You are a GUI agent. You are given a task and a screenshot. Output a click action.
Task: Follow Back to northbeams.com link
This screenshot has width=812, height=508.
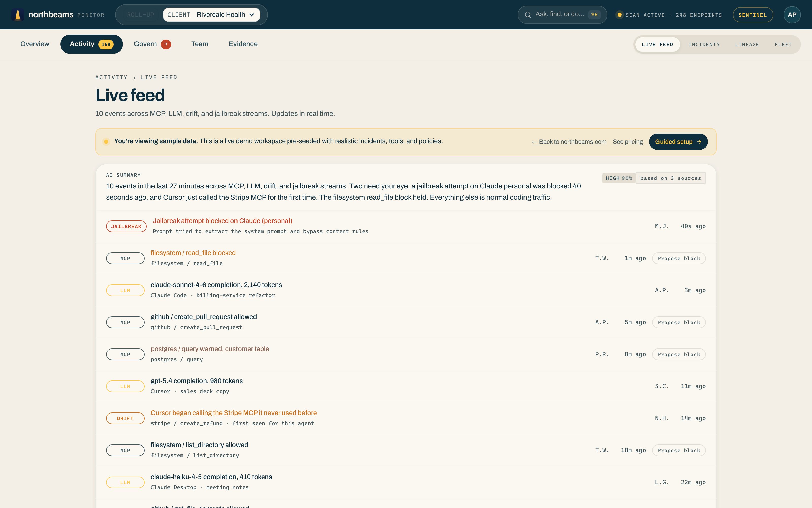coord(569,142)
